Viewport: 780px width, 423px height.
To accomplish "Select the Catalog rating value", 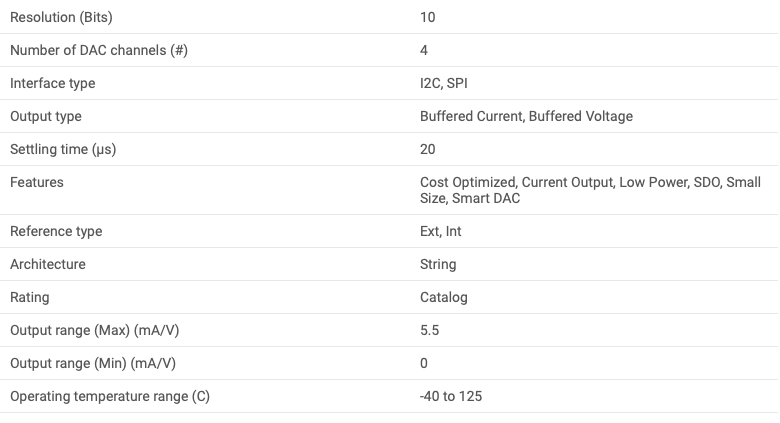I will point(444,297).
